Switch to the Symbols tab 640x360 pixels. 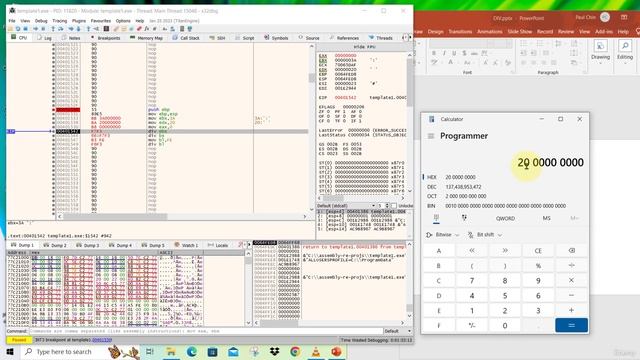tap(276, 38)
